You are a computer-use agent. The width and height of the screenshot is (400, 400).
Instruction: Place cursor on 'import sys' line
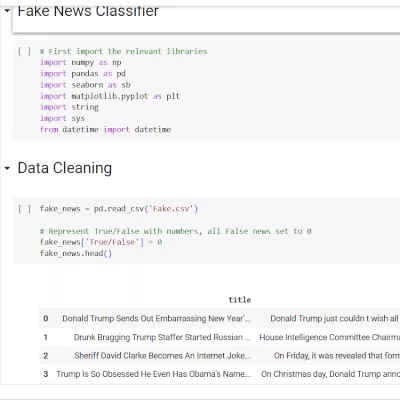(62, 118)
